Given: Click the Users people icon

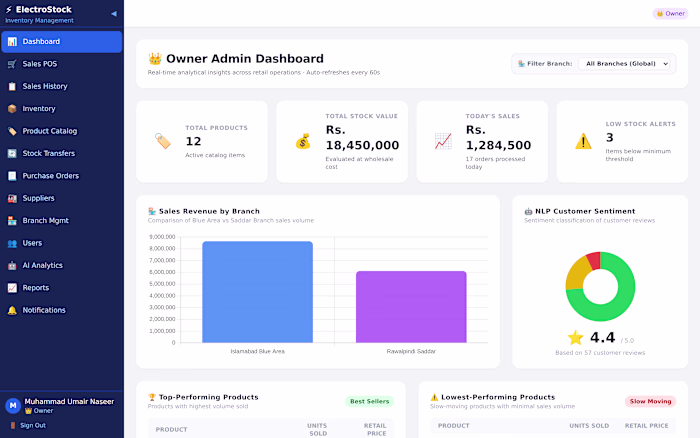Looking at the screenshot, I should pos(12,243).
